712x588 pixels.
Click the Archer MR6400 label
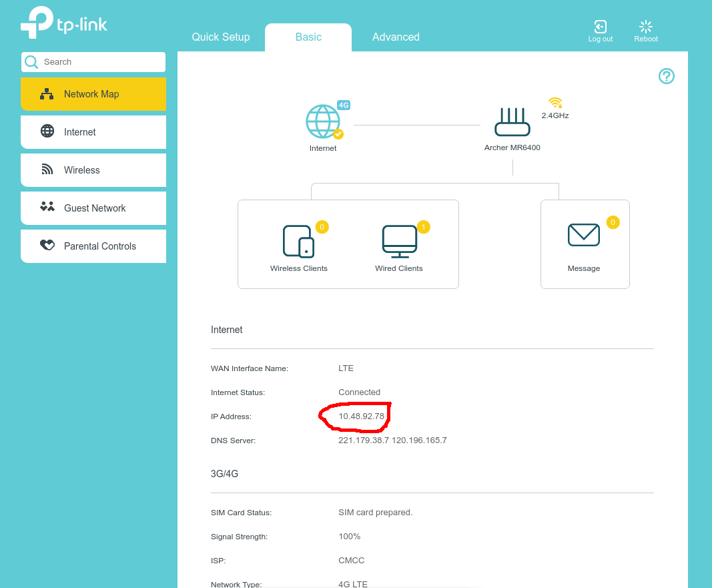coord(512,148)
